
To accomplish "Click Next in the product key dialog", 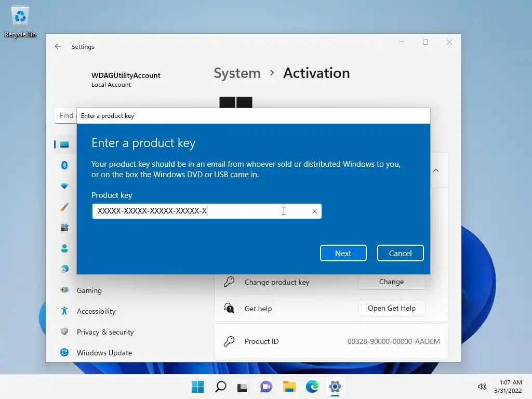I will [343, 253].
